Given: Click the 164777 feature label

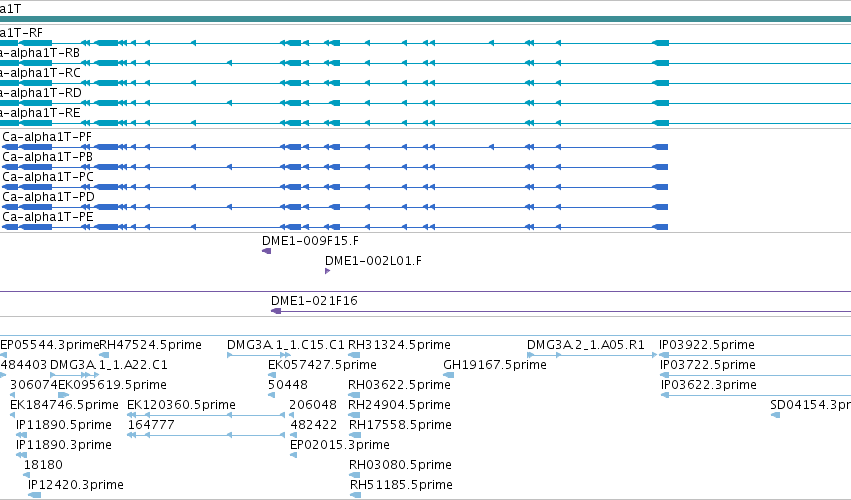Looking at the screenshot, I should point(151,425).
